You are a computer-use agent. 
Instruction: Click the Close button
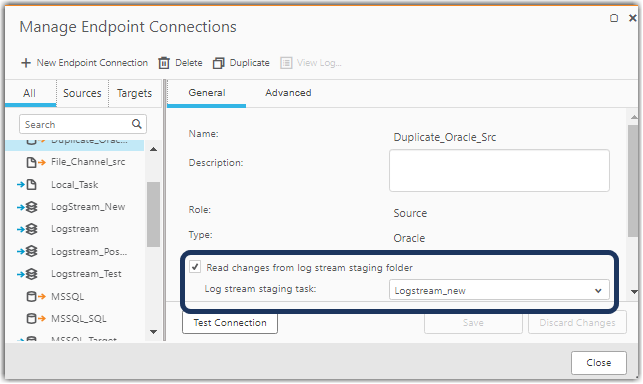[x=598, y=363]
